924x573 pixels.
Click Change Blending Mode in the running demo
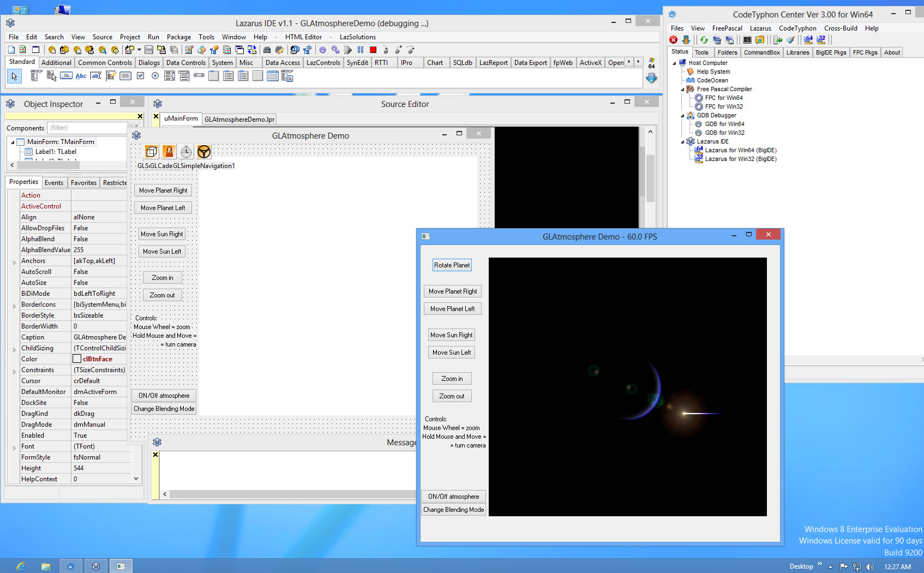[453, 510]
